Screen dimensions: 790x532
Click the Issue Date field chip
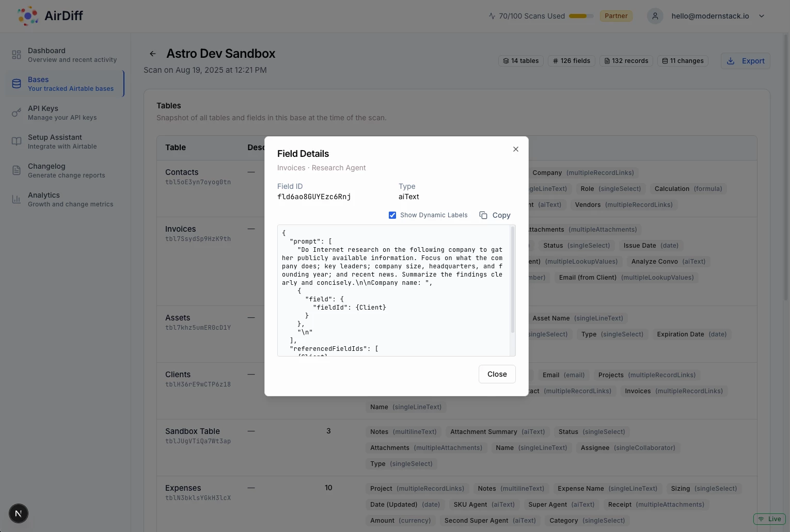pos(651,246)
